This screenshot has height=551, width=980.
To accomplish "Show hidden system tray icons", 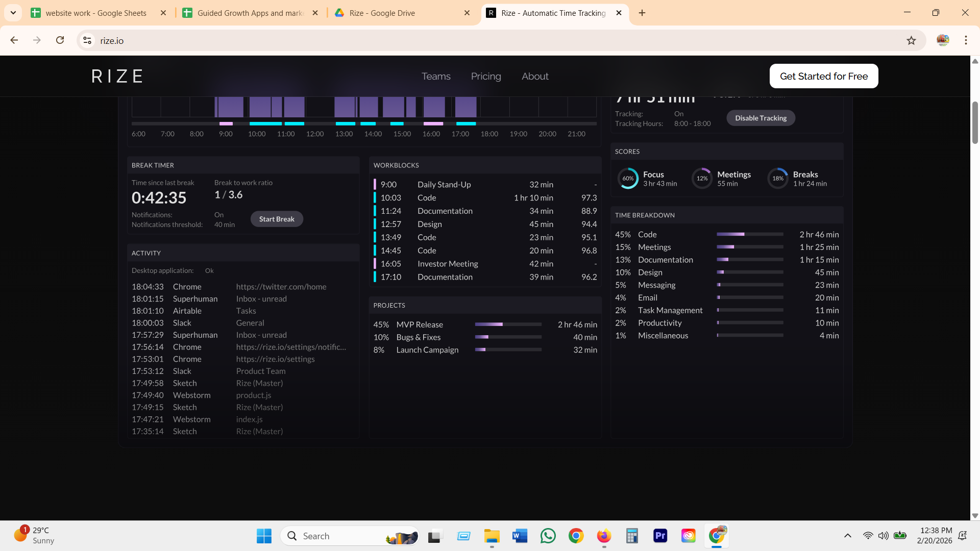I will click(847, 536).
